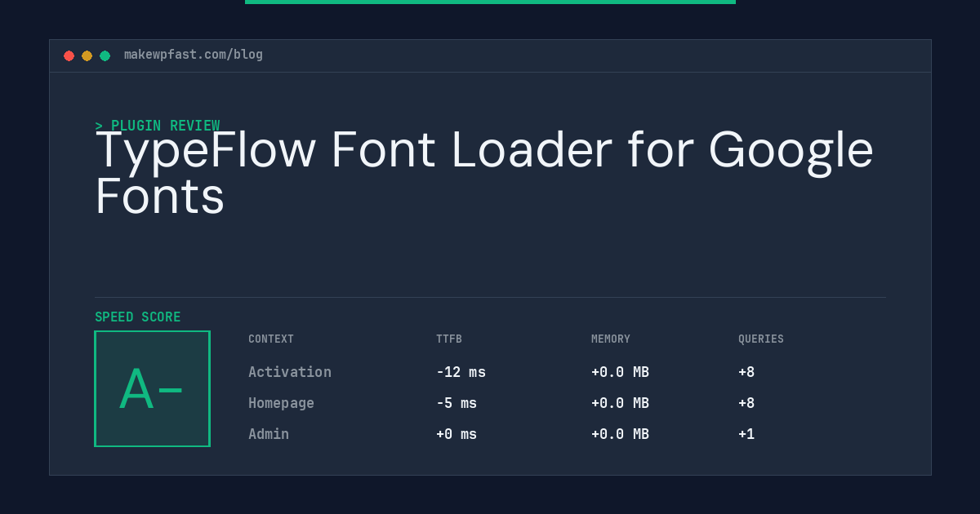Click the MEMORY column header
Viewport: 980px width, 514px height.
pyautogui.click(x=611, y=339)
